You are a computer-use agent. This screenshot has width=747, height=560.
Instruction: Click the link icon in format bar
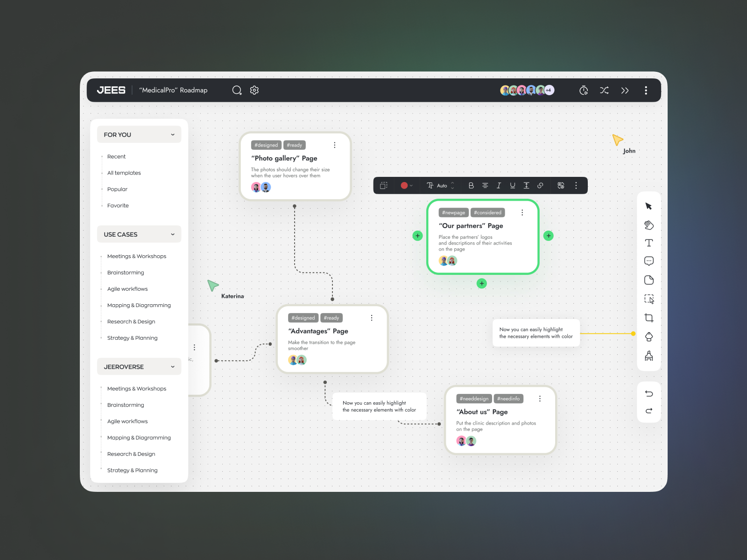click(x=540, y=185)
